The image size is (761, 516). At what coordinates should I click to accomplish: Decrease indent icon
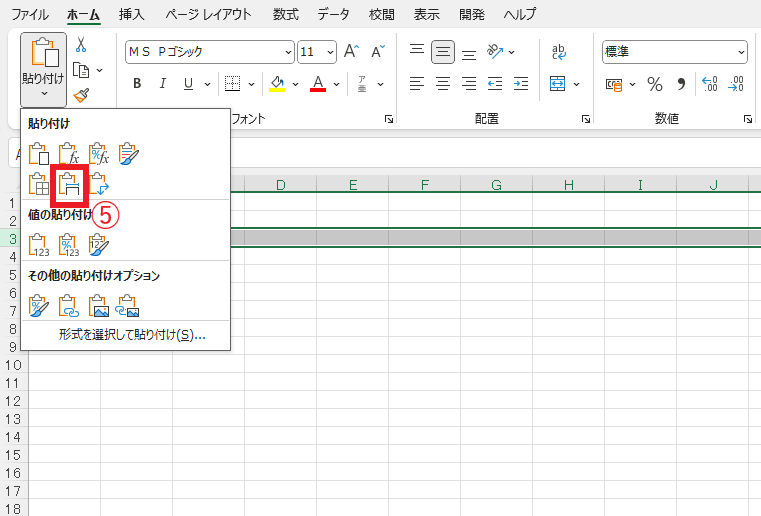point(495,84)
